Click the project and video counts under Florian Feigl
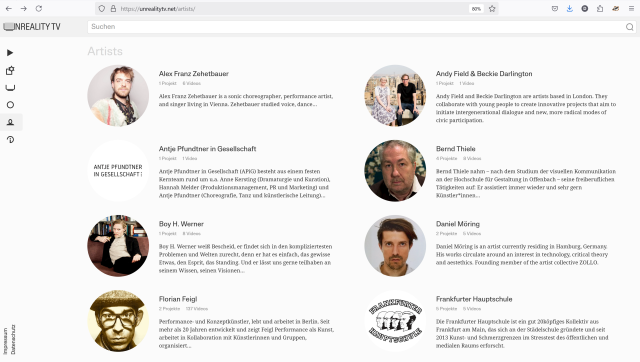 183,309
